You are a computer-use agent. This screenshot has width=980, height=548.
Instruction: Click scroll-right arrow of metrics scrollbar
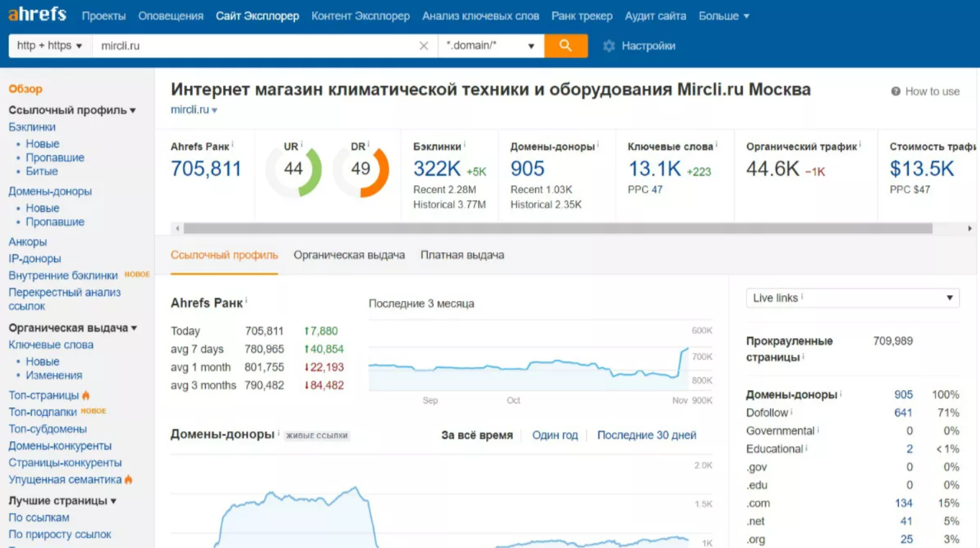969,228
